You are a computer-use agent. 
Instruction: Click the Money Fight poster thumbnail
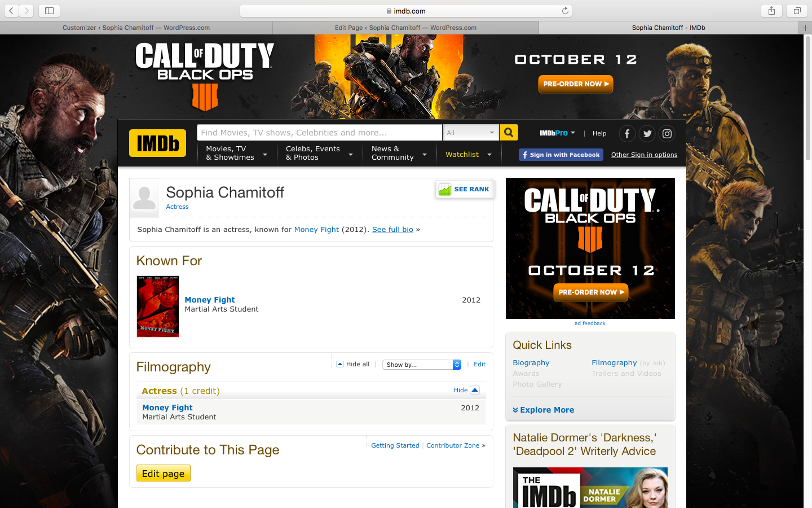coord(158,306)
